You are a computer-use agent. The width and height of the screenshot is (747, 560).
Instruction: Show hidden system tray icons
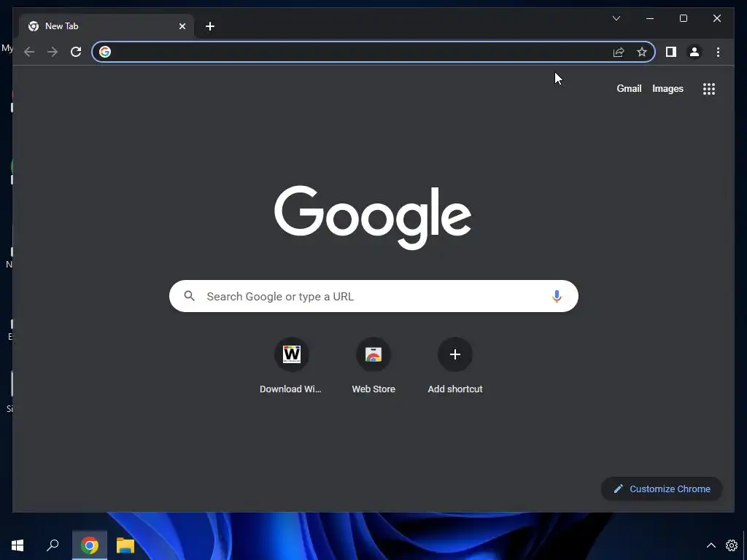(x=711, y=545)
